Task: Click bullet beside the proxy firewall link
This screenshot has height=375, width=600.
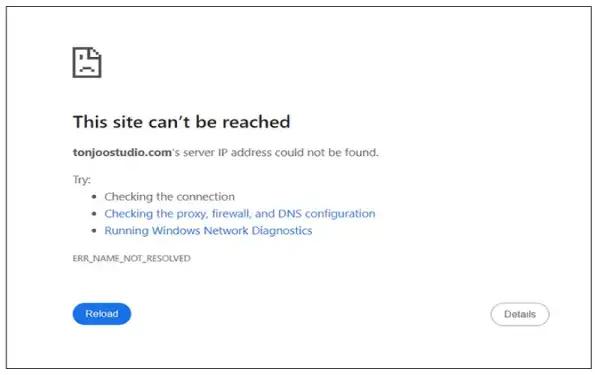Action: coord(94,214)
